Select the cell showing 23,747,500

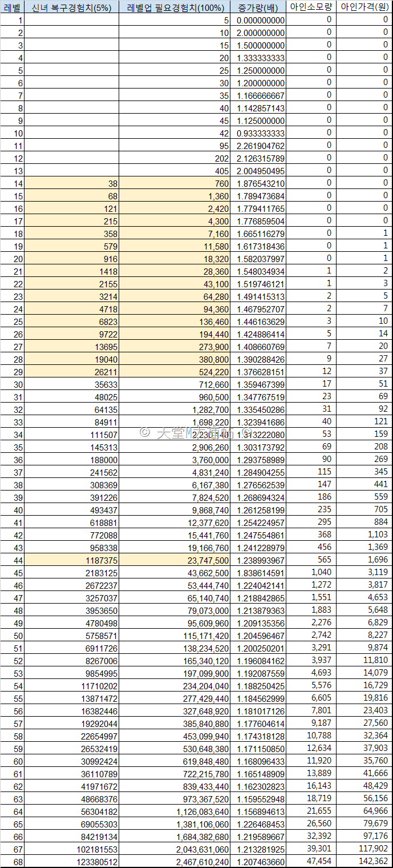pos(175,560)
